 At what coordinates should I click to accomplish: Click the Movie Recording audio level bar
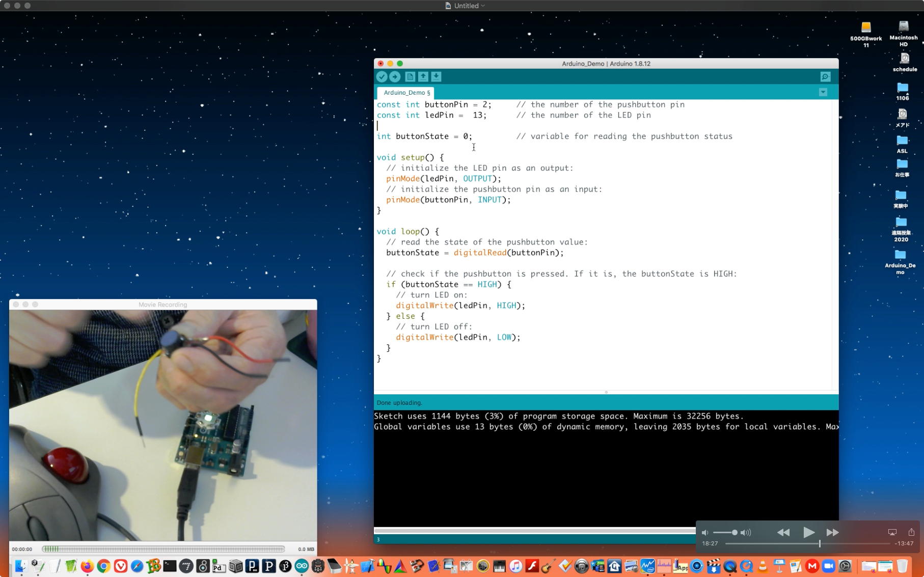(x=163, y=549)
